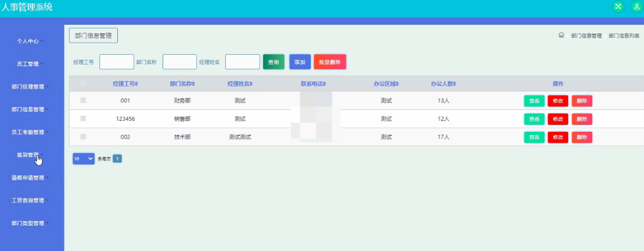Select the 13人 headcount cell
This screenshot has height=251, width=644.
click(443, 101)
